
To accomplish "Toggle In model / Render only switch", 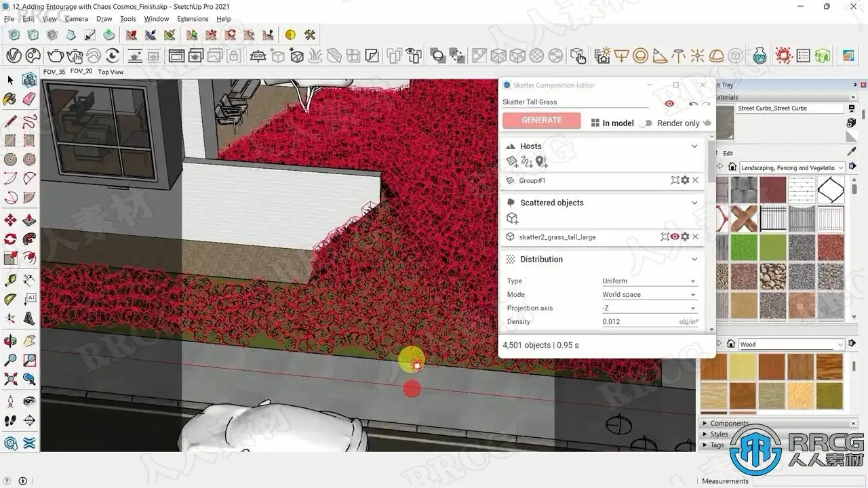I will pyautogui.click(x=646, y=123).
